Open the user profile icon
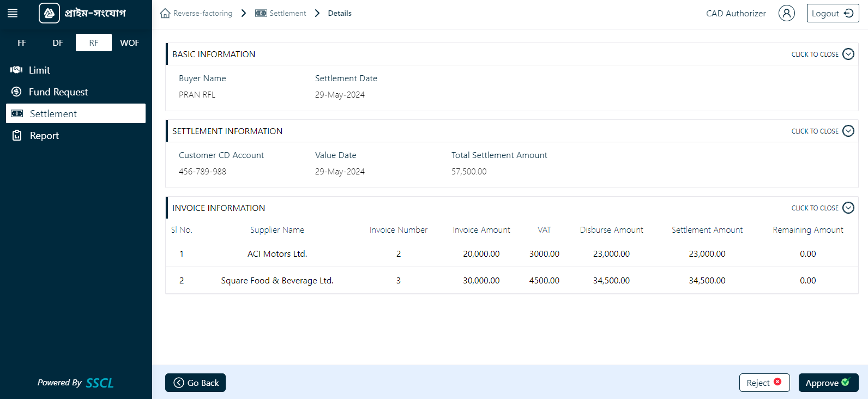The image size is (868, 399). click(x=786, y=13)
